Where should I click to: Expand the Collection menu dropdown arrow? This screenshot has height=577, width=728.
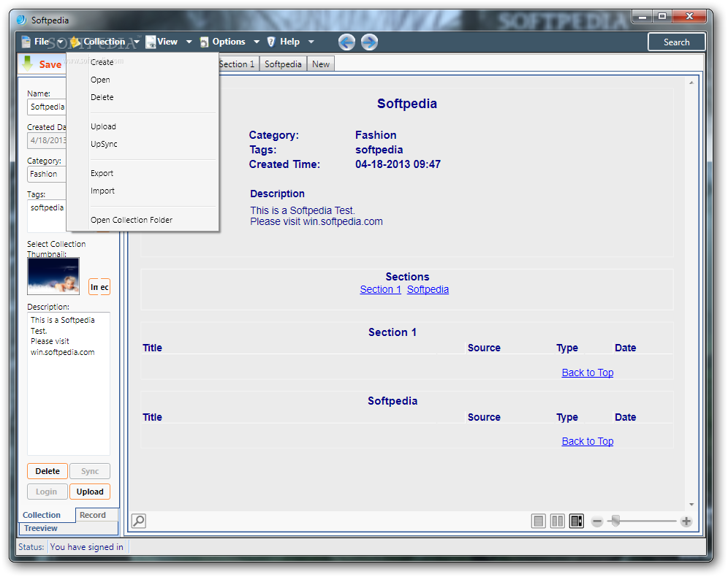137,42
